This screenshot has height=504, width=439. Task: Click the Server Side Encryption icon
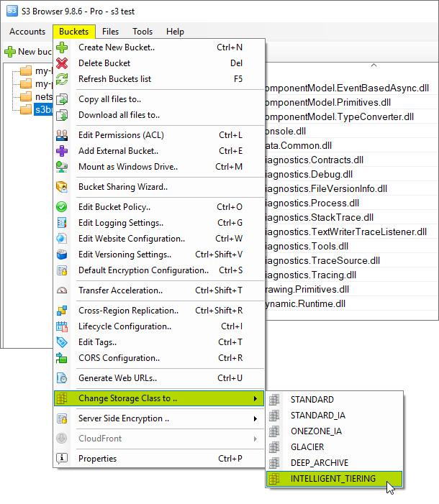[62, 418]
